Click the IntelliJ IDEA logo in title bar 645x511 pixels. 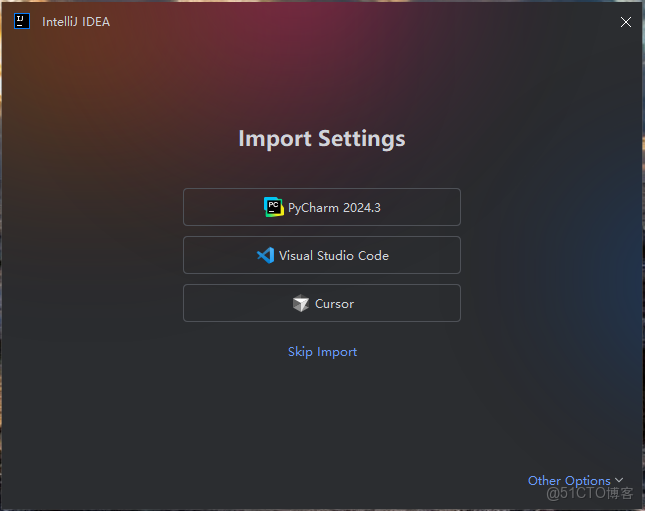(22, 21)
